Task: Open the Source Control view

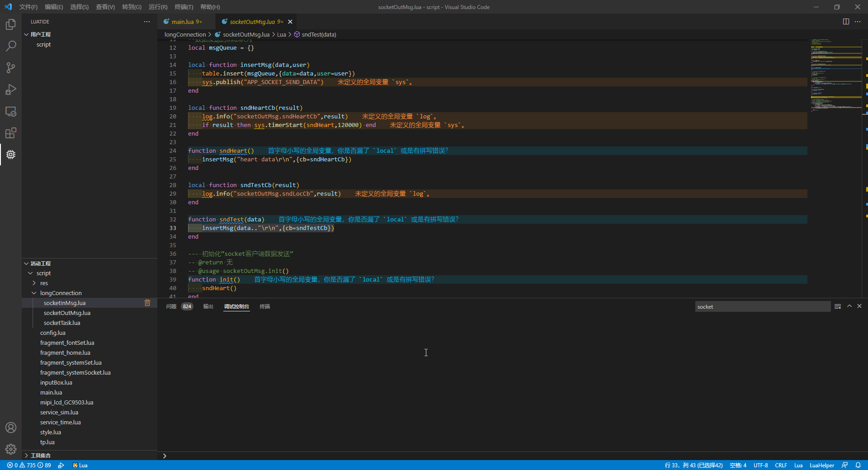Action: point(11,68)
